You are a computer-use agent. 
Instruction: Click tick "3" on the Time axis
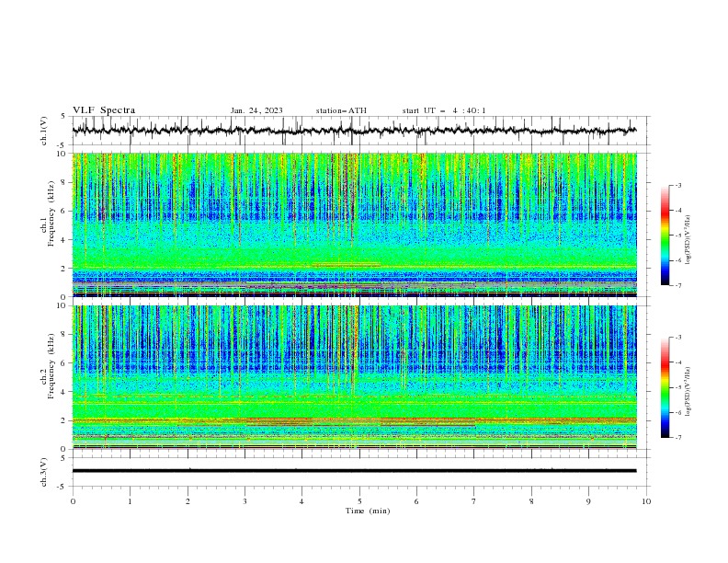pos(245,501)
